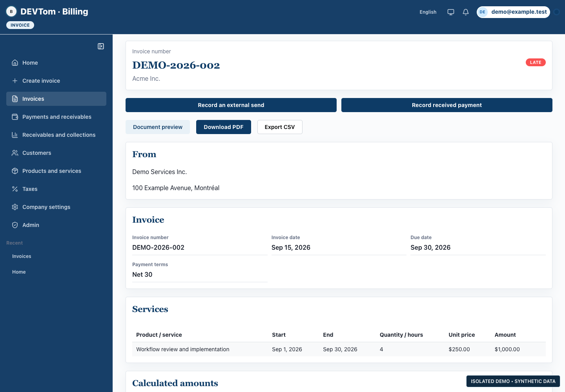
Task: Click Record received payment button
Action: 447,105
